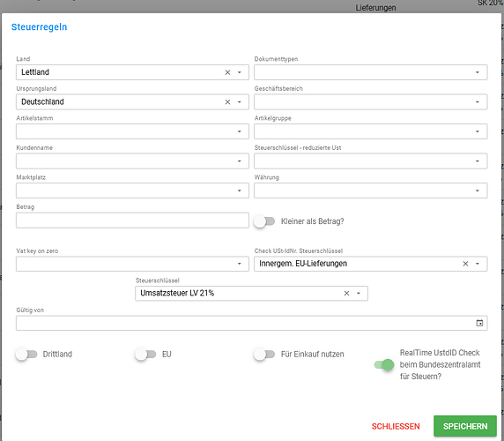This screenshot has width=504, height=441.
Task: Enable Für Einkauf nutzen toggle
Action: [264, 355]
